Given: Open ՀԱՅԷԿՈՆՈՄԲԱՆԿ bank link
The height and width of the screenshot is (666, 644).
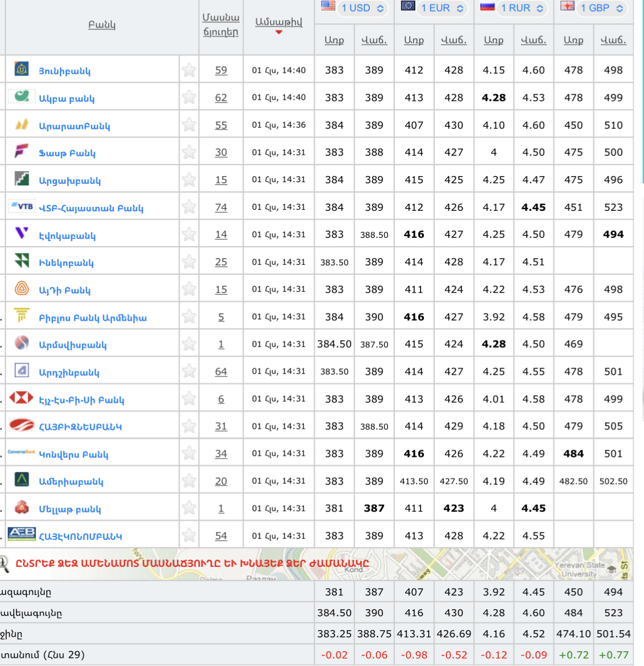Looking at the screenshot, I should coord(80,536).
